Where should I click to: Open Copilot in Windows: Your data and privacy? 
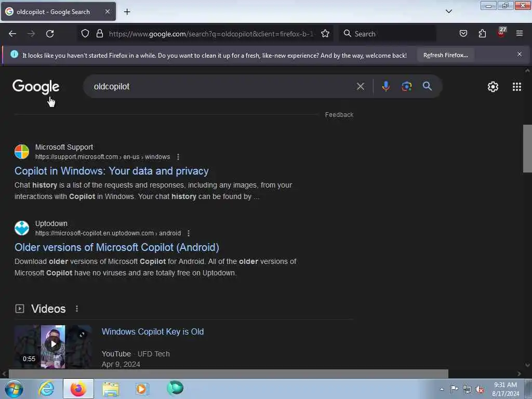(x=112, y=170)
